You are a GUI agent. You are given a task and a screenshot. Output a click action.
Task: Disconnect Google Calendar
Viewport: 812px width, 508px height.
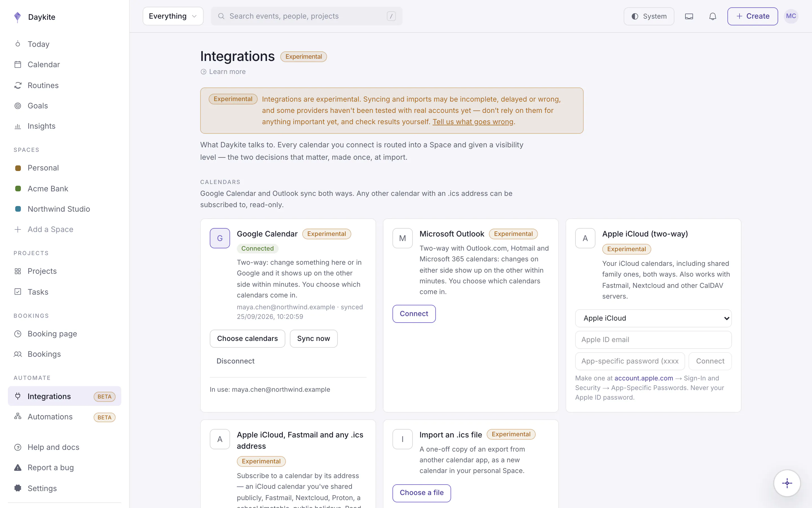click(x=235, y=361)
